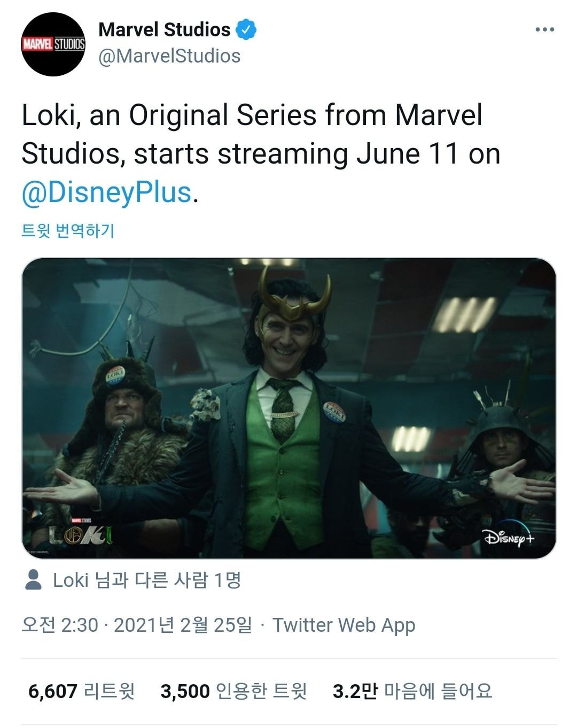
Task: Show the 6,607 리트윗 list
Action: tap(81, 691)
